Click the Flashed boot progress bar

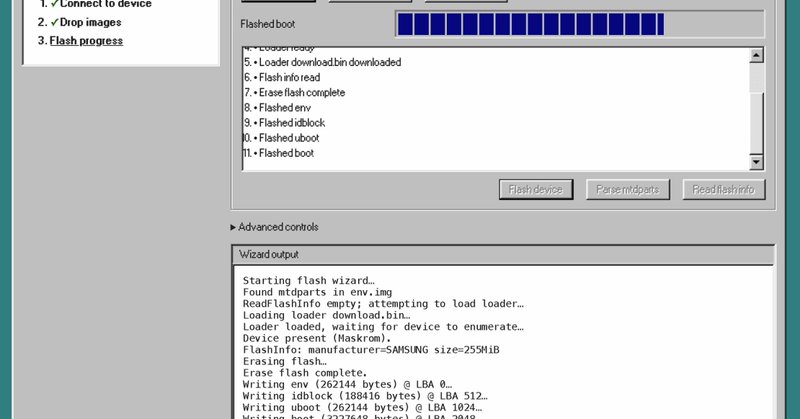pyautogui.click(x=580, y=24)
